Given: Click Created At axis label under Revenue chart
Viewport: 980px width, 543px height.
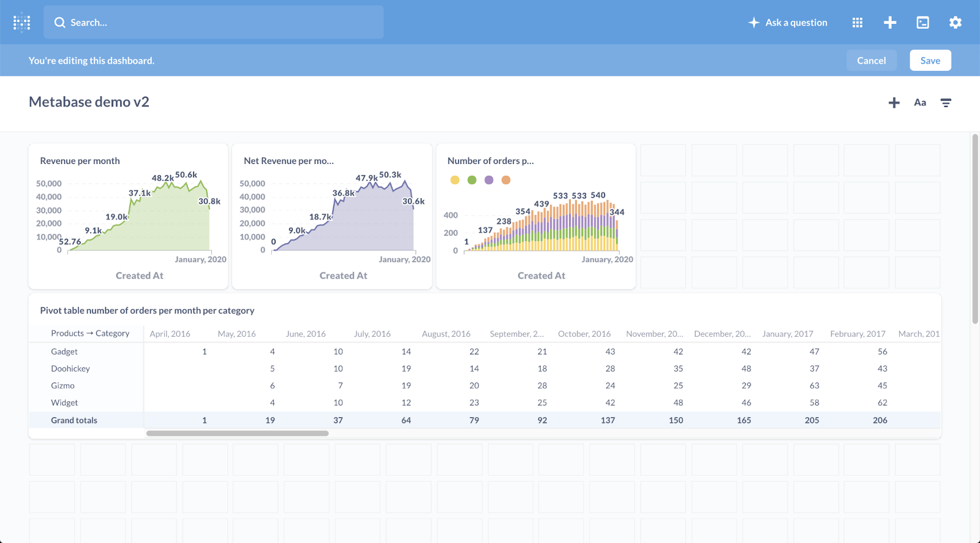Looking at the screenshot, I should [140, 275].
